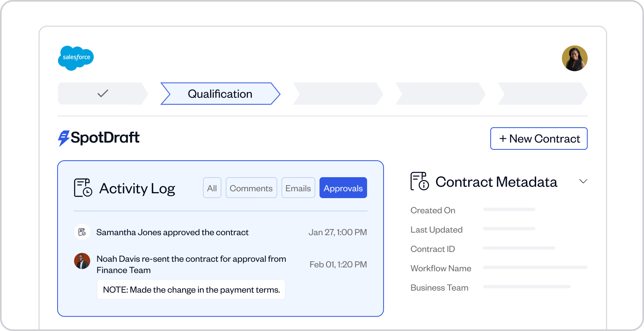644x331 pixels.
Task: Click the Contract ID label
Action: tap(433, 249)
